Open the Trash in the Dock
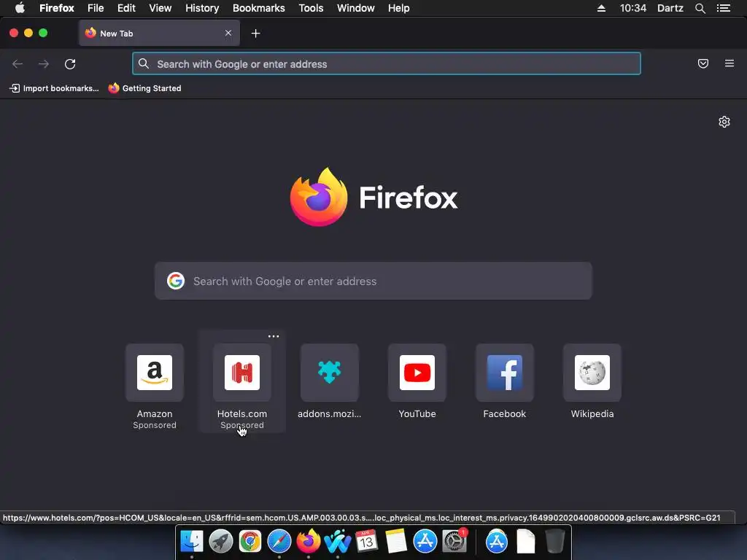 pyautogui.click(x=555, y=542)
